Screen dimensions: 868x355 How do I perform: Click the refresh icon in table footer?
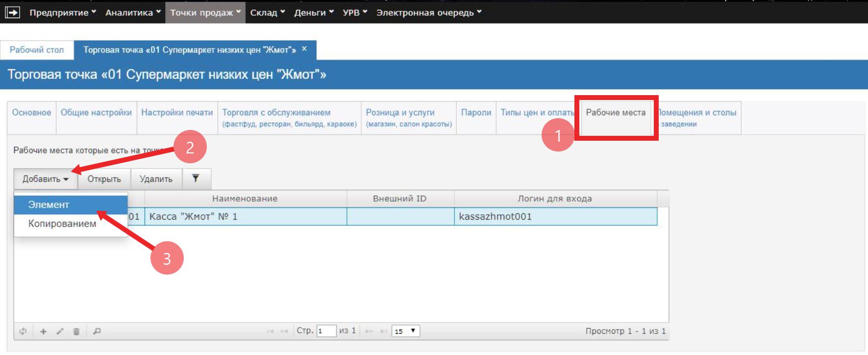point(23,331)
